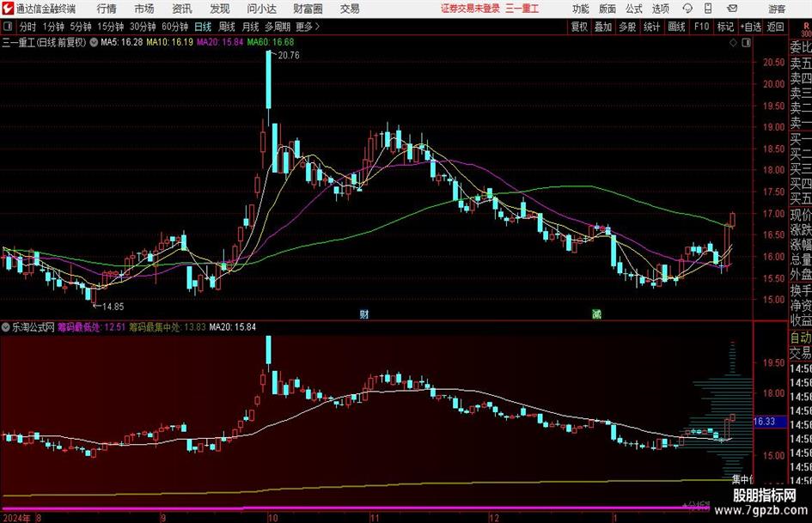The width and height of the screenshot is (812, 523).
Task: Open the 功能 menu
Action: pos(581,9)
